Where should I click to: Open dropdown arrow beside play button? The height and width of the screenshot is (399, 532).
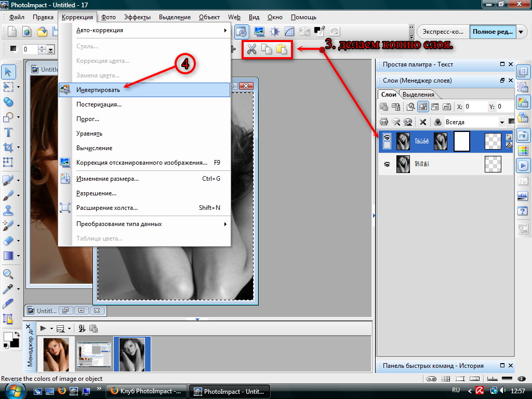[x=51, y=328]
